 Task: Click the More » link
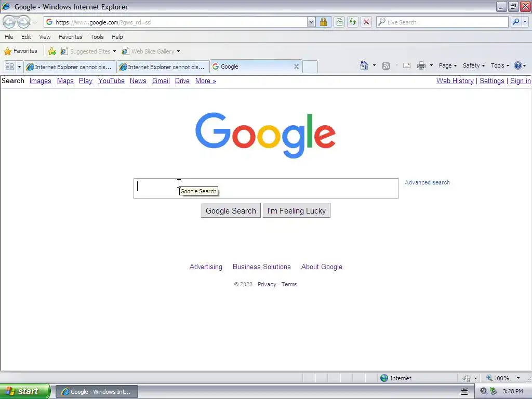click(x=206, y=81)
